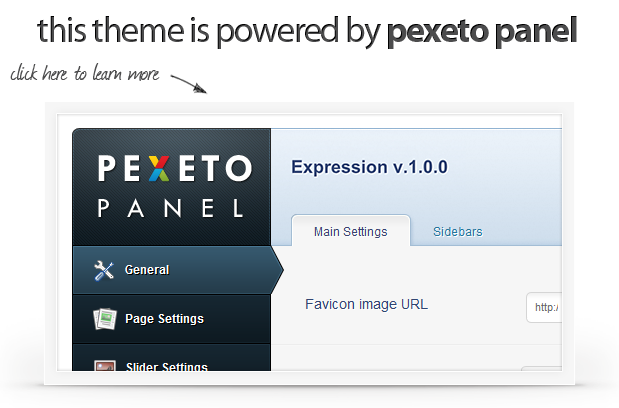
Task: Click "this theme is powered by" heading
Action: pos(209,31)
